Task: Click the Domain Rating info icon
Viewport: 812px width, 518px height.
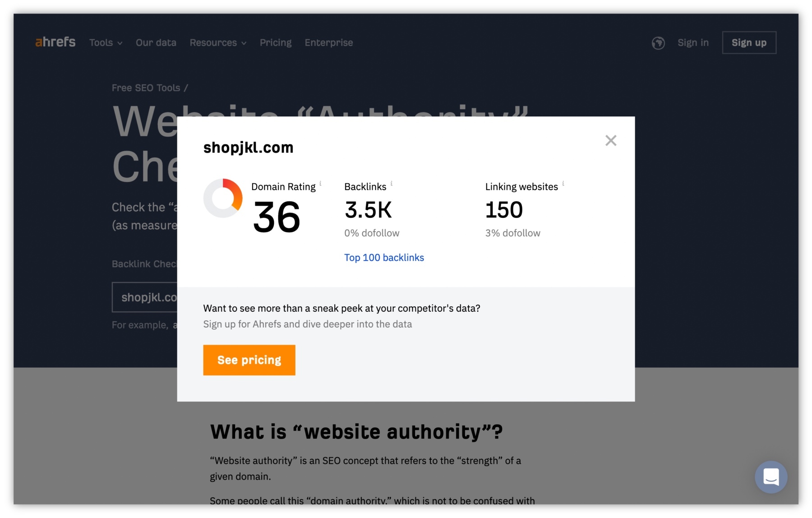Action: pos(320,183)
